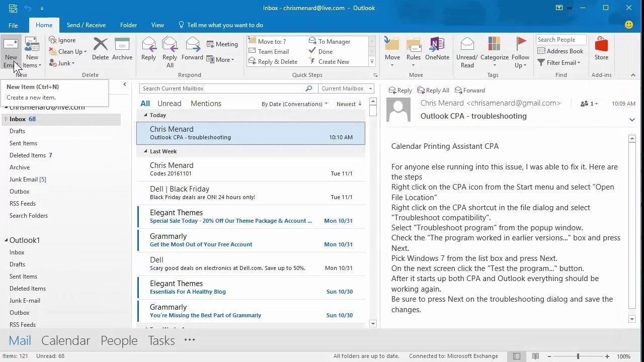Collapse the folder pane

[x=125, y=84]
